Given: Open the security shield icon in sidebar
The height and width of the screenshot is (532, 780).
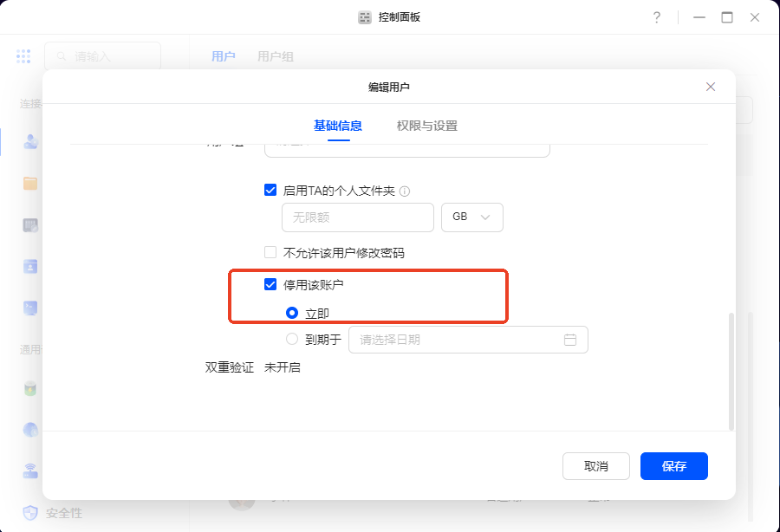Looking at the screenshot, I should coord(31,513).
